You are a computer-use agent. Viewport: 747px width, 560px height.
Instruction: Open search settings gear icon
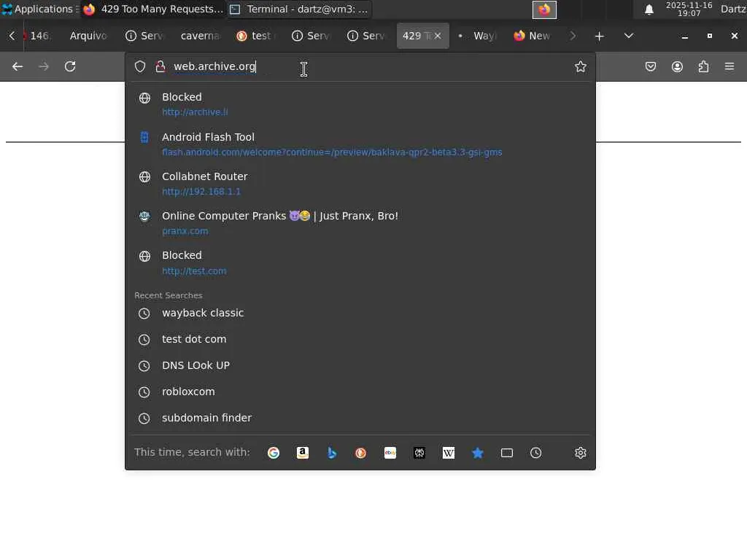coord(580,453)
